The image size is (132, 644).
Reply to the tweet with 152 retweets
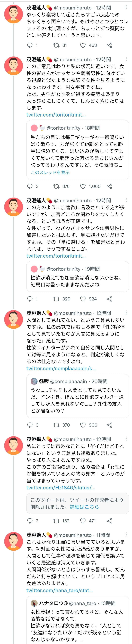point(30,521)
